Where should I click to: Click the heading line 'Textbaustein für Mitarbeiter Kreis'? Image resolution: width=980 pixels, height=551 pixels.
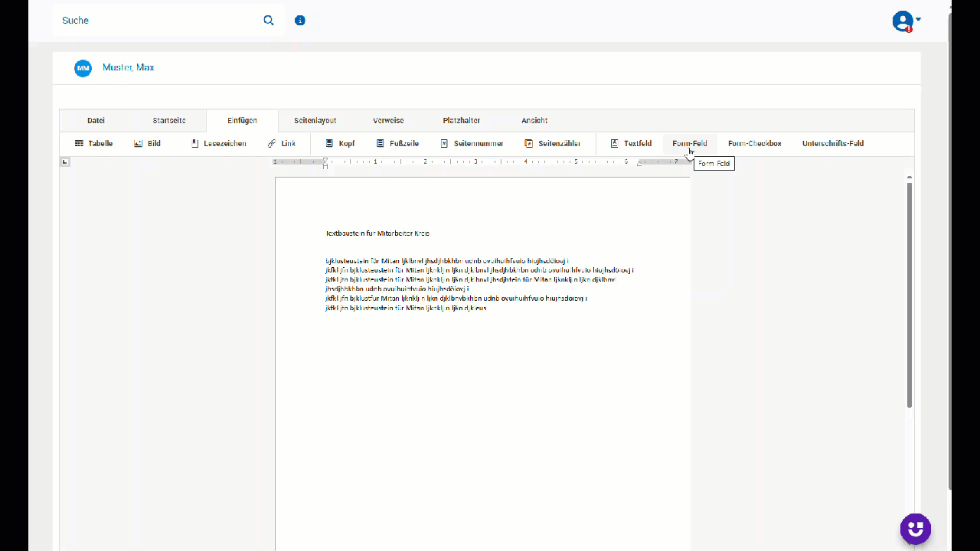(x=377, y=233)
